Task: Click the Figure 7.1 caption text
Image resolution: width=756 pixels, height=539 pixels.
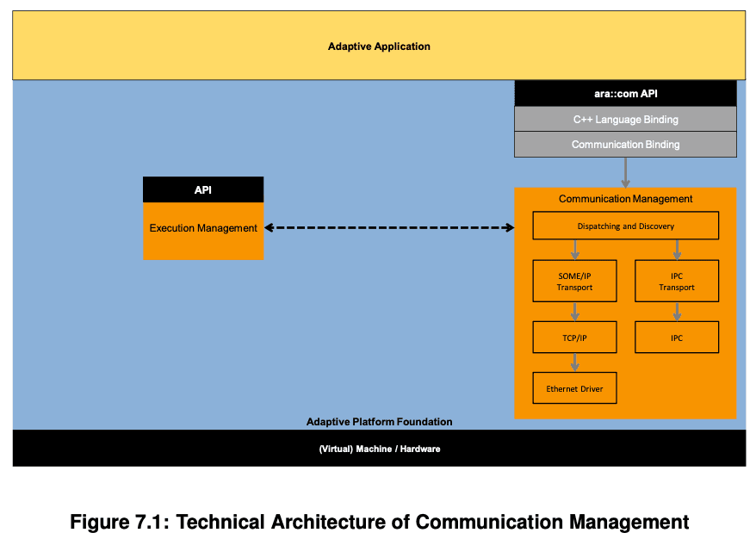Action: [379, 521]
